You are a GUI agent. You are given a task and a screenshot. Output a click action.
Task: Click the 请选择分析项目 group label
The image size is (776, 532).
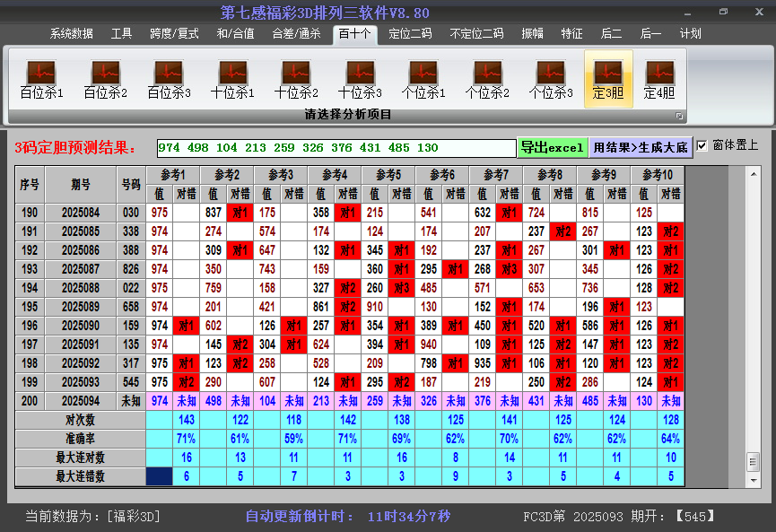(x=348, y=115)
